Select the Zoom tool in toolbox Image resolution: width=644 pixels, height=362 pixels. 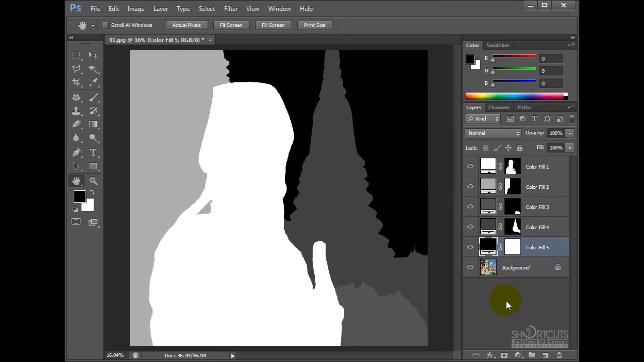[93, 181]
